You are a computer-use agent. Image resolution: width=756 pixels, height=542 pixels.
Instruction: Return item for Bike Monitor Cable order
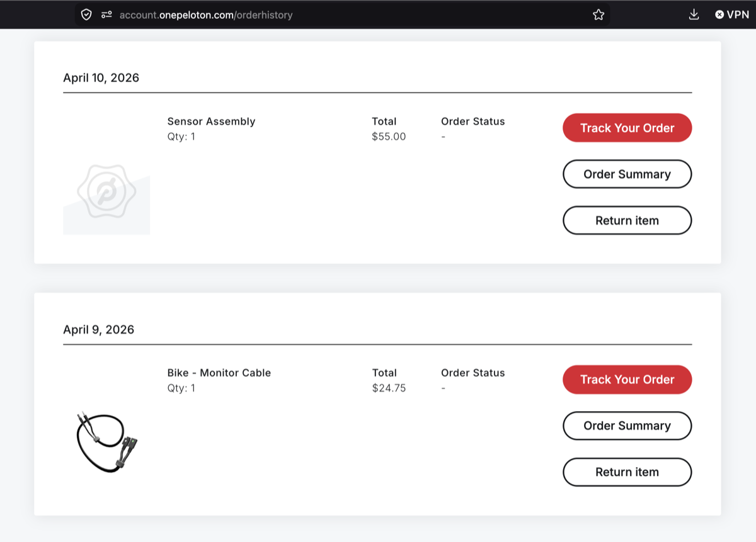point(627,472)
